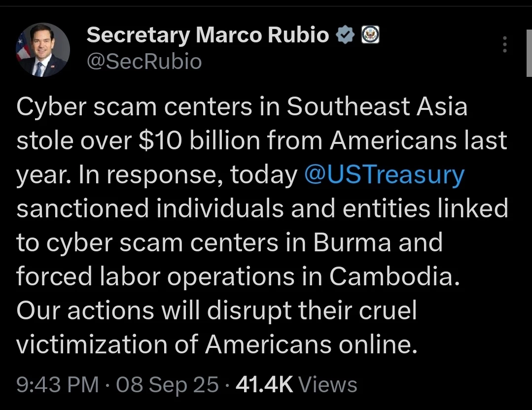Click the "Secretary Marco Rubio" display name
532x410 pixels.
coord(208,35)
